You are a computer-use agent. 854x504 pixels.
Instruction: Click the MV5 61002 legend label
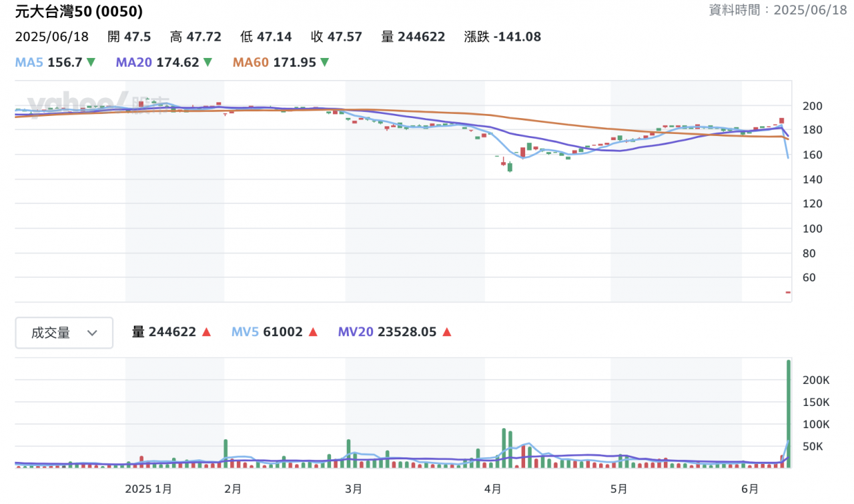point(267,332)
